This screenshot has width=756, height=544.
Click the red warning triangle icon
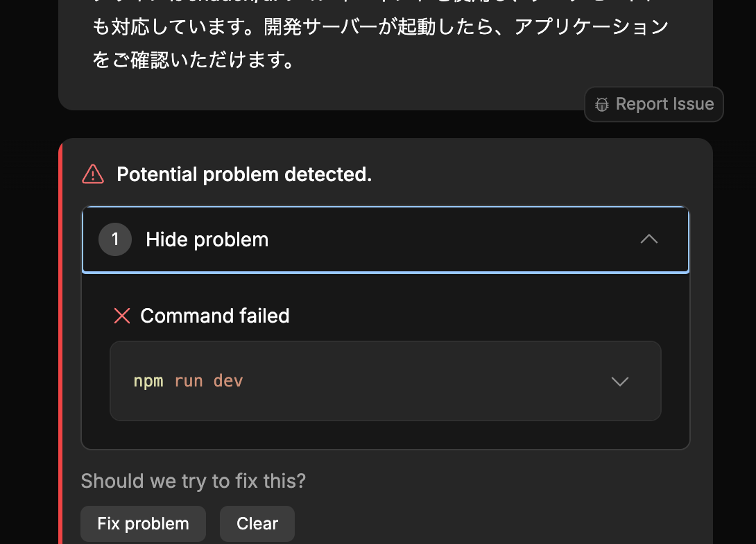pos(93,174)
